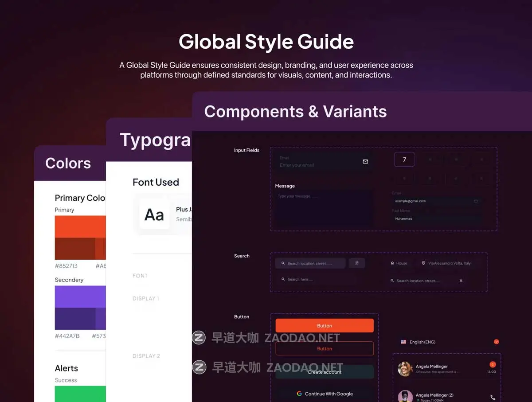The height and width of the screenshot is (402, 532).
Task: Click the US flag icon
Action: [403, 342]
